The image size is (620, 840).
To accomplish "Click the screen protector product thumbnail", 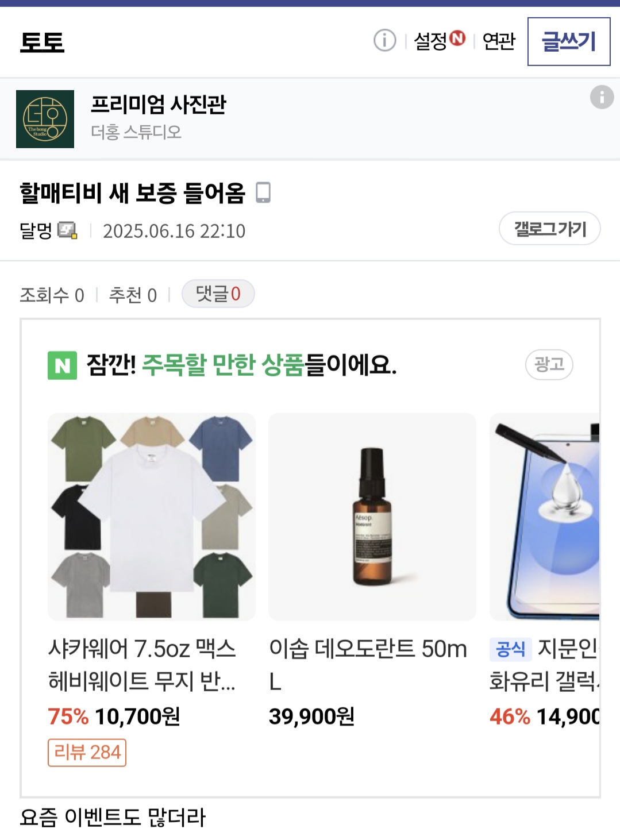I will (544, 517).
